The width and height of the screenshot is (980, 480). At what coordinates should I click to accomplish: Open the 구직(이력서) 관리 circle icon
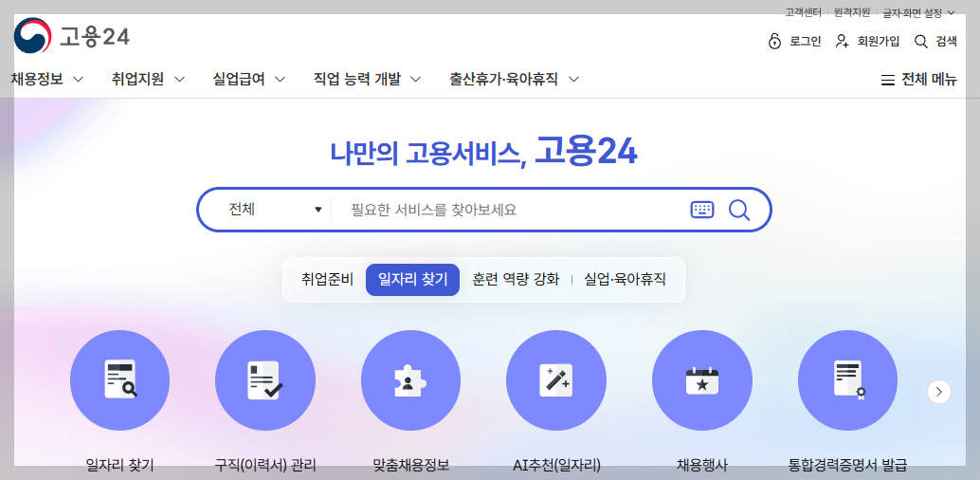point(265,379)
